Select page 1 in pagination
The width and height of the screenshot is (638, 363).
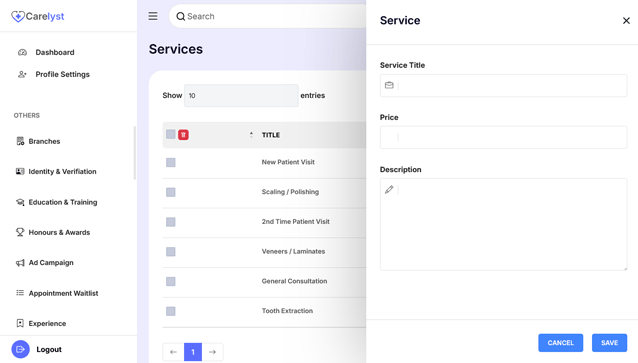(x=193, y=352)
